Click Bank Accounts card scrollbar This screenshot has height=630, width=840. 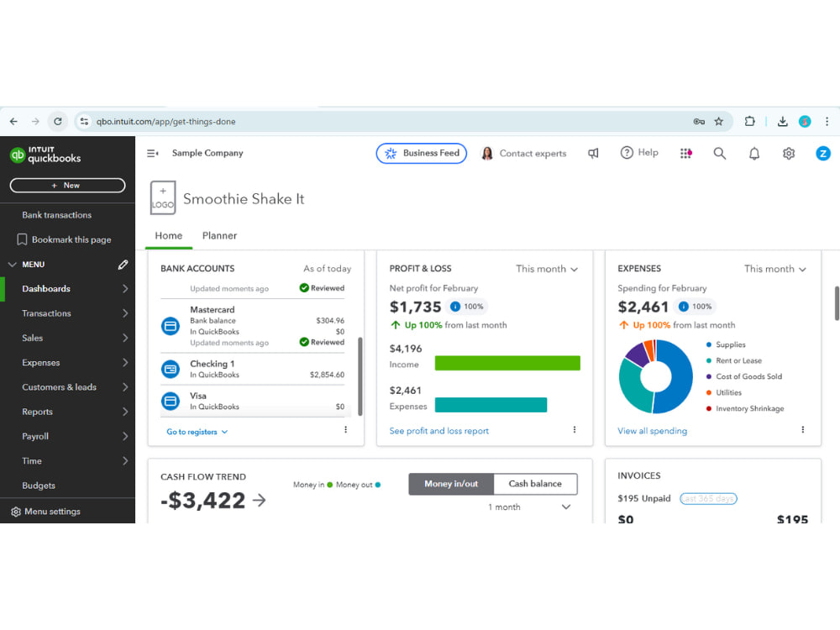coord(360,376)
